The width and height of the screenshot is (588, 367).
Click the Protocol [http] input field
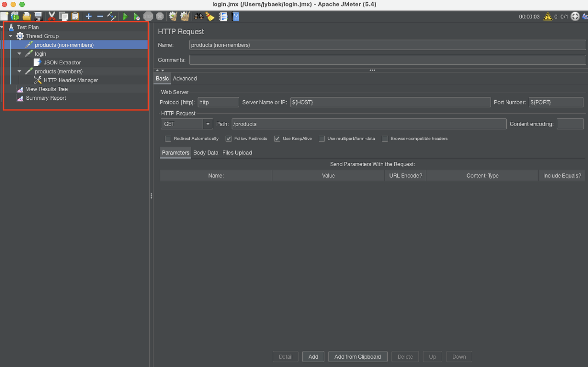click(x=218, y=102)
